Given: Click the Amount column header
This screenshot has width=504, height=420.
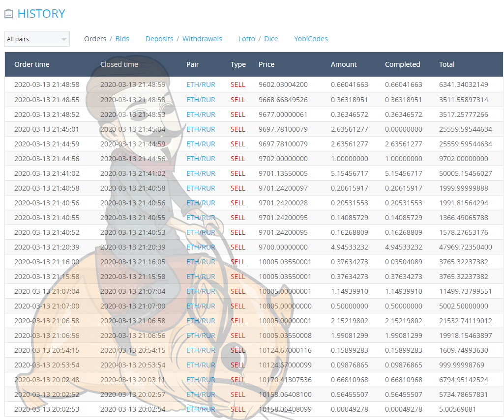Looking at the screenshot, I should 344,64.
